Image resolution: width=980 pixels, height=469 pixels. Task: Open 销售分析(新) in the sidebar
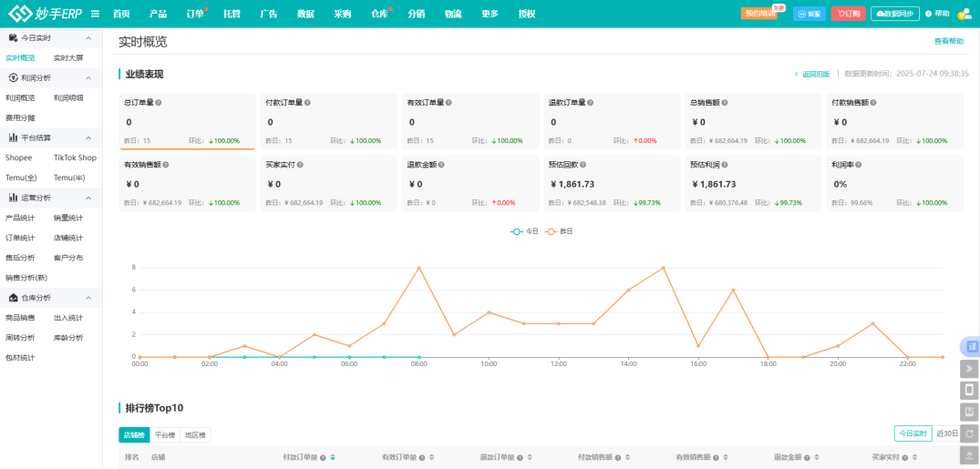pos(26,277)
